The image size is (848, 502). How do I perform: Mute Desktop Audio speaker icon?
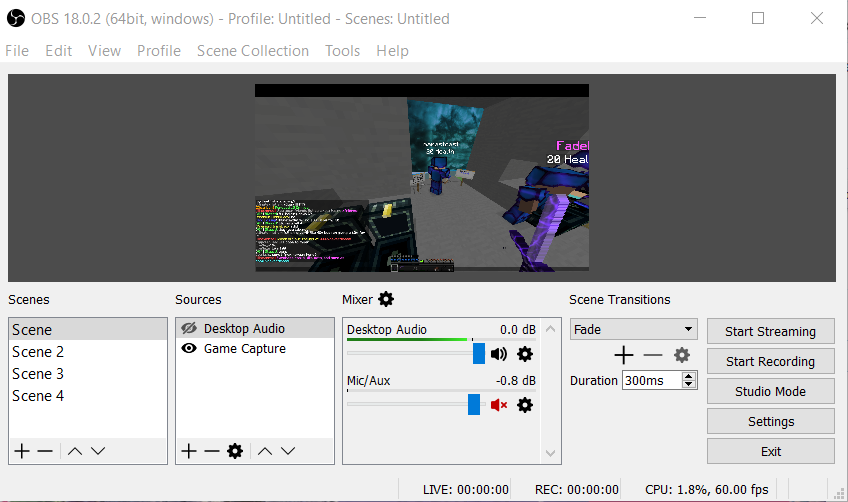click(499, 354)
